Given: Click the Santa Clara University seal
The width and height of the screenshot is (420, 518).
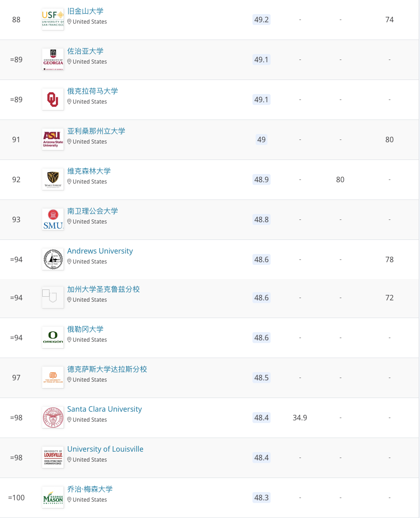Looking at the screenshot, I should [x=53, y=418].
